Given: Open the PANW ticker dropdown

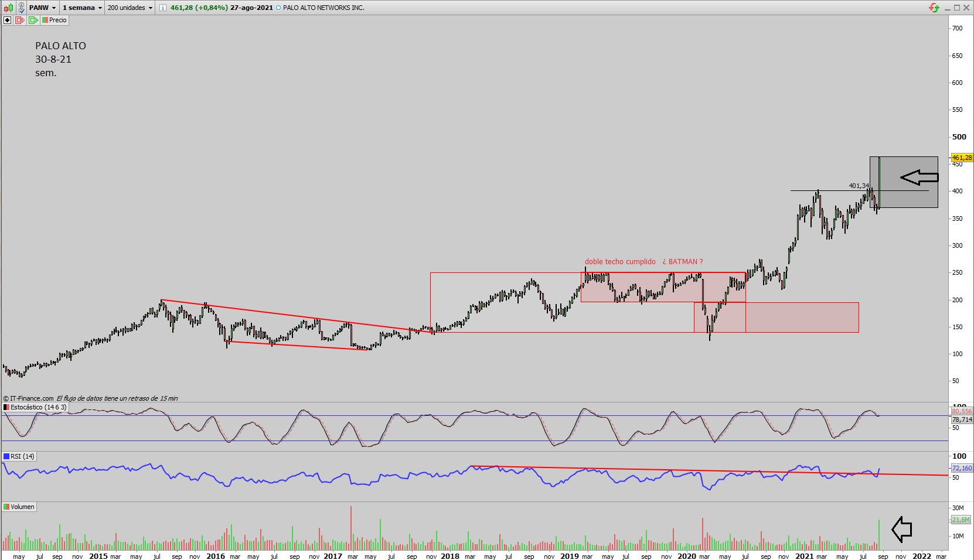Looking at the screenshot, I should click(x=43, y=8).
